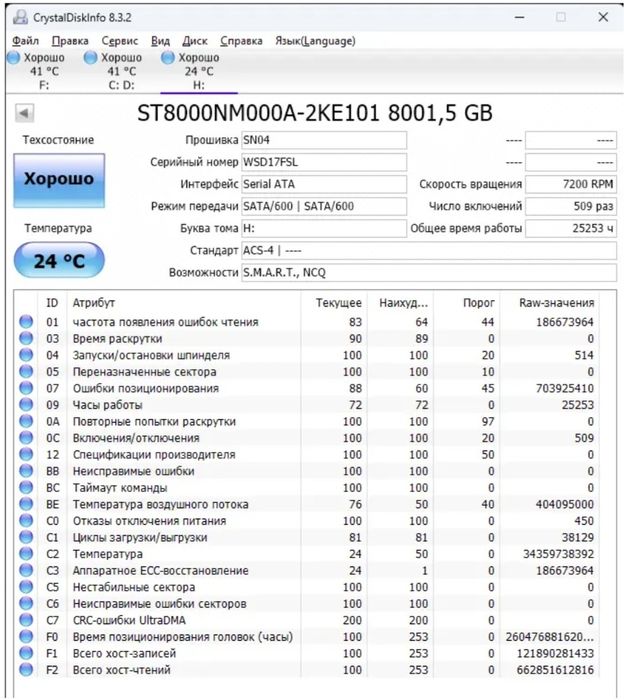Select raw value 703925410

click(565, 388)
